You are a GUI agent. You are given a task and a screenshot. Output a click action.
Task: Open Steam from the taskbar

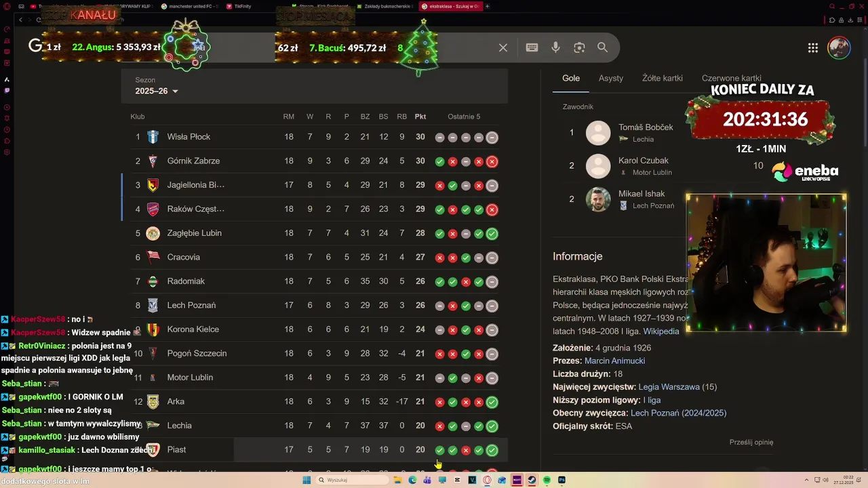(x=532, y=480)
